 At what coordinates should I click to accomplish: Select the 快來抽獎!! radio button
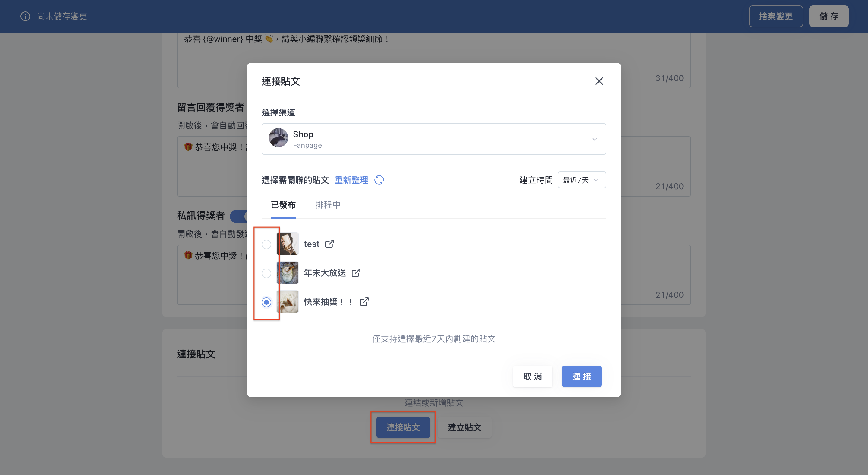coord(266,302)
